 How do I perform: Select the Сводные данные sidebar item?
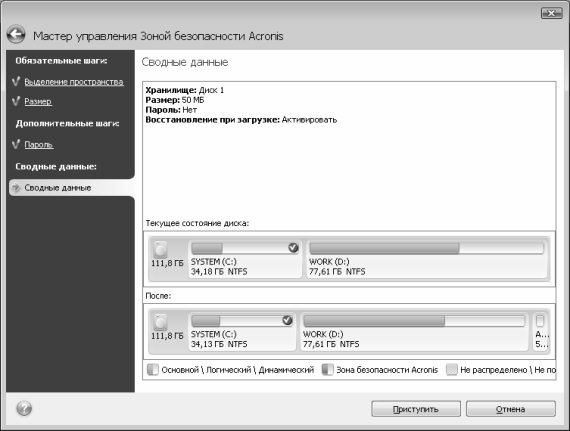click(72, 188)
